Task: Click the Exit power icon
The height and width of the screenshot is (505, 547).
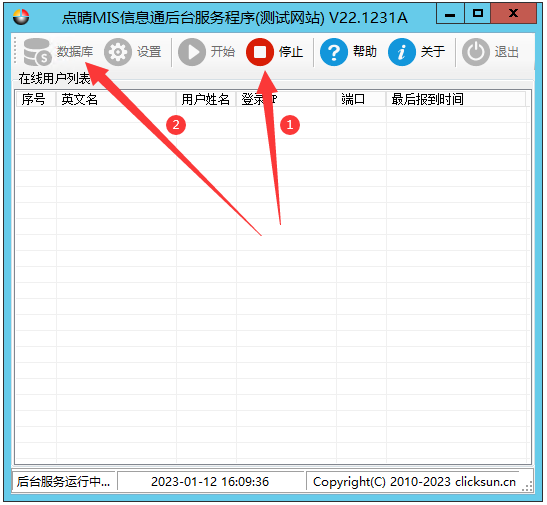Action: coord(476,52)
